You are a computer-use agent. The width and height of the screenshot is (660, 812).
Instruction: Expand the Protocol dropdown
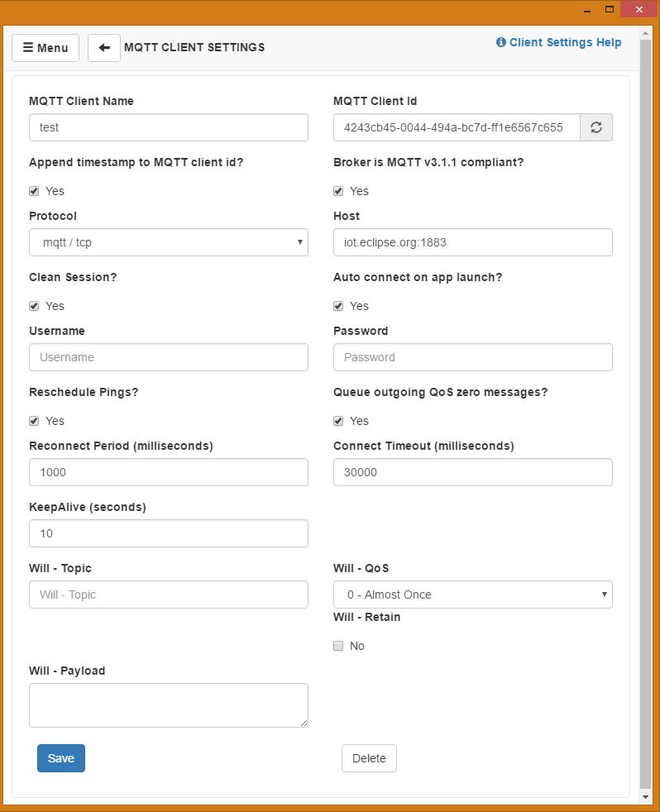[x=169, y=243]
